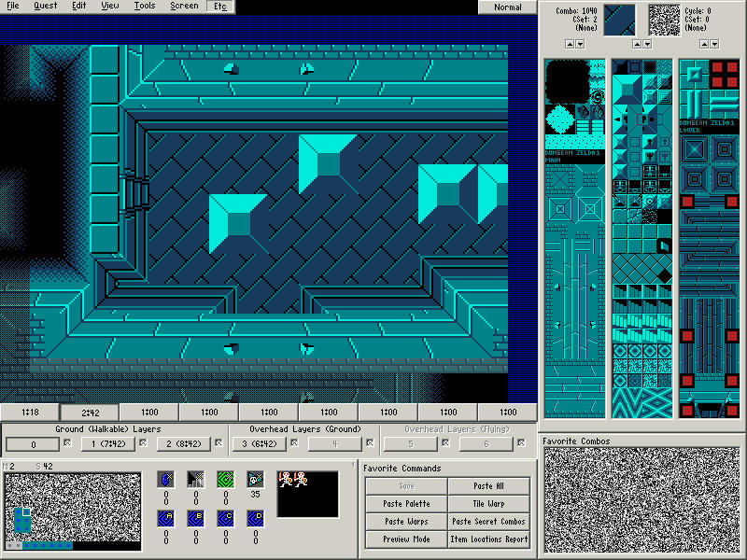Click the skull enemy flag icon
747x560 pixels.
click(x=255, y=479)
